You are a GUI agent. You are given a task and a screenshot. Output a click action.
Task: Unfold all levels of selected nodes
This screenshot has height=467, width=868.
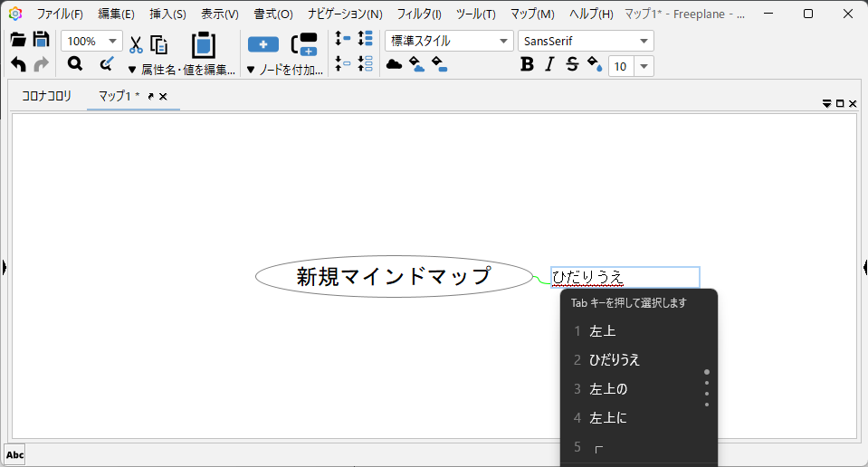point(366,38)
